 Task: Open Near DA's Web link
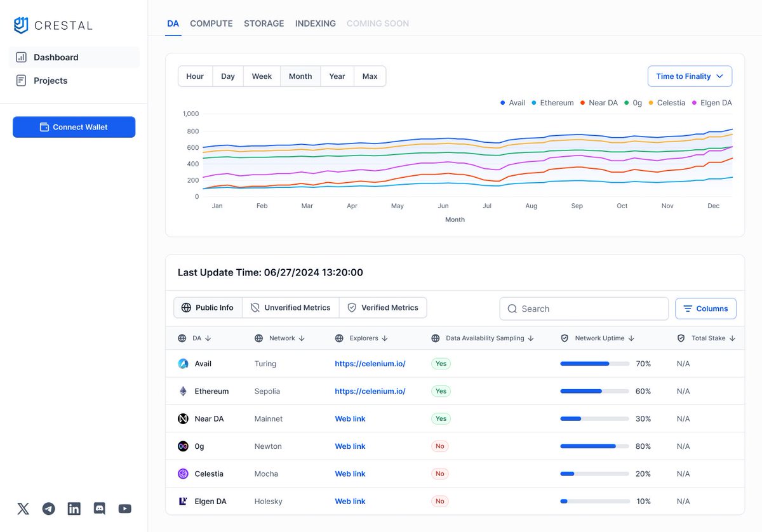(x=351, y=419)
